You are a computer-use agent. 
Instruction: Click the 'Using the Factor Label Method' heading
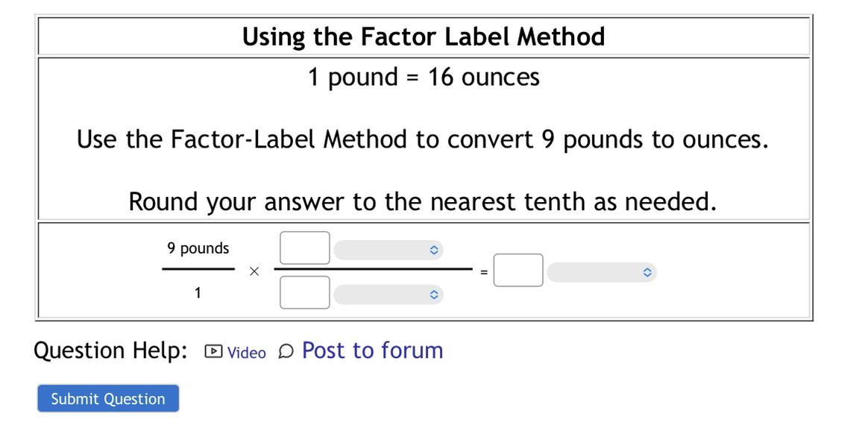pyautogui.click(x=424, y=37)
